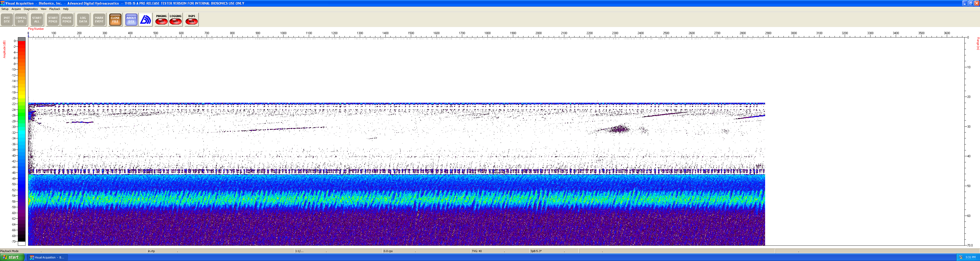
Task: Click the 'Playback Mode' status bar text
Action: [x=9, y=251]
